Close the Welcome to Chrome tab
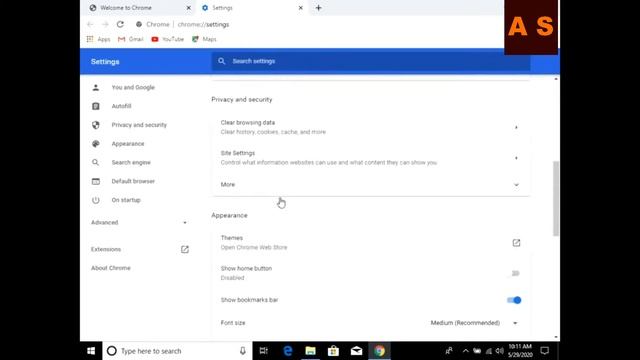The height and width of the screenshot is (360, 640). tap(189, 8)
